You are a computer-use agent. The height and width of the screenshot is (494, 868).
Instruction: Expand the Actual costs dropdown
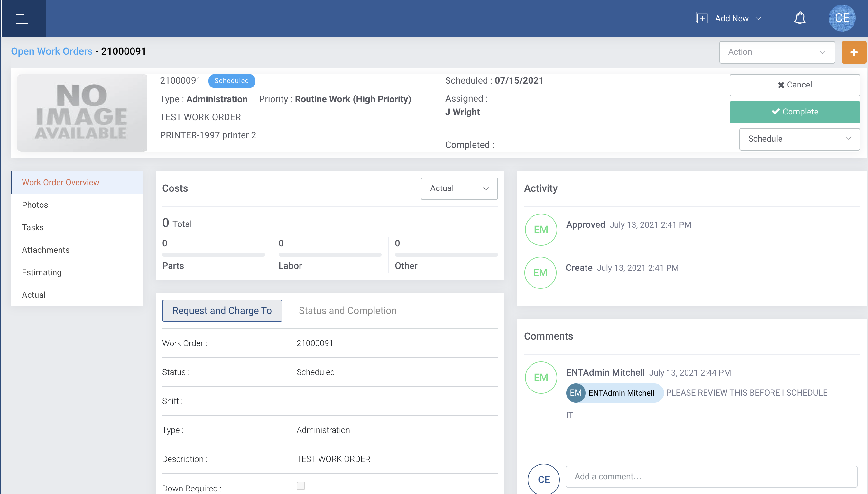(459, 189)
